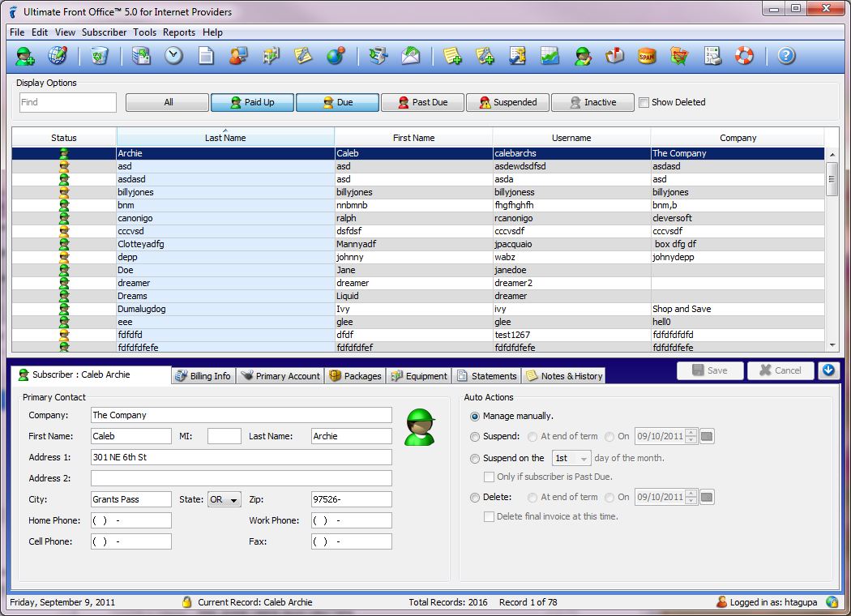Click the subscriber list vertical scrollbar thumb
The image size is (851, 616).
[x=832, y=178]
